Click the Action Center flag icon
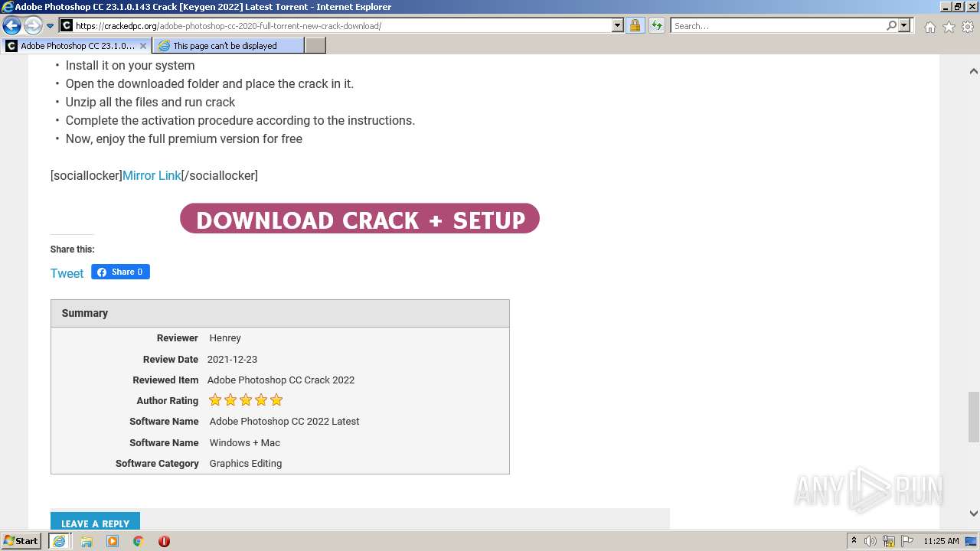Viewport: 980px width, 551px height. [x=907, y=541]
